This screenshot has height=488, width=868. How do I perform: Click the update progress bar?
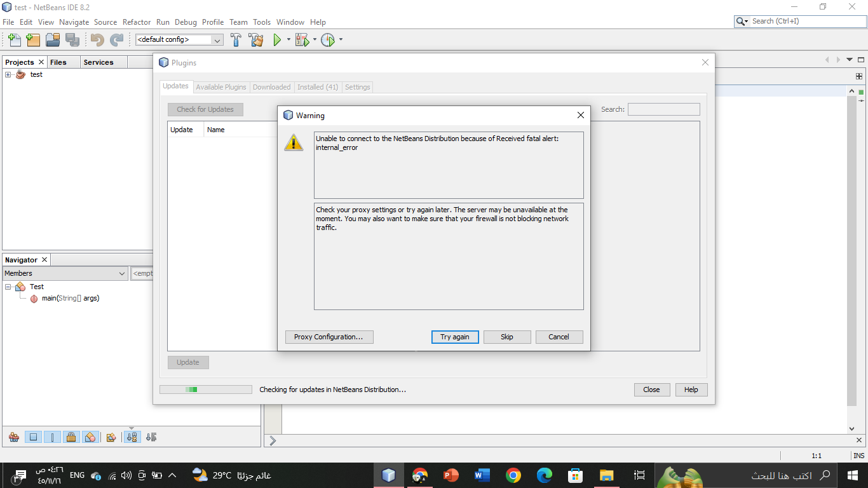click(x=205, y=389)
